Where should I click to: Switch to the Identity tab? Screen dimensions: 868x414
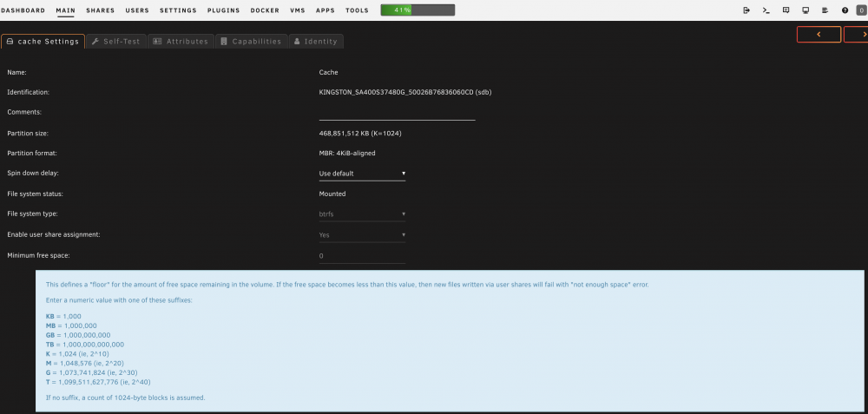(316, 42)
